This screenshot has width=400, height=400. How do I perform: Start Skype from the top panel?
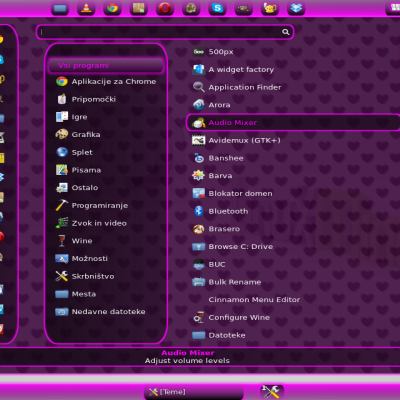click(x=217, y=8)
